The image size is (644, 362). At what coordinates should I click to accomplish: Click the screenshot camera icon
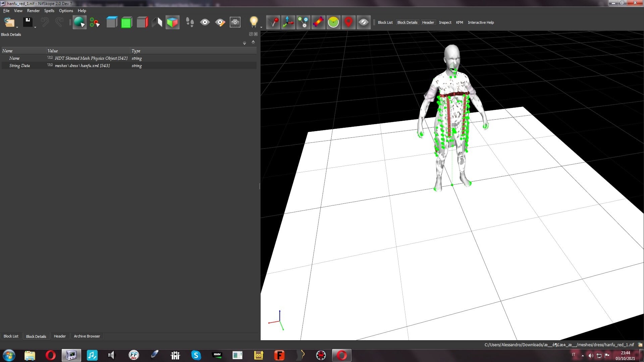pyautogui.click(x=235, y=22)
